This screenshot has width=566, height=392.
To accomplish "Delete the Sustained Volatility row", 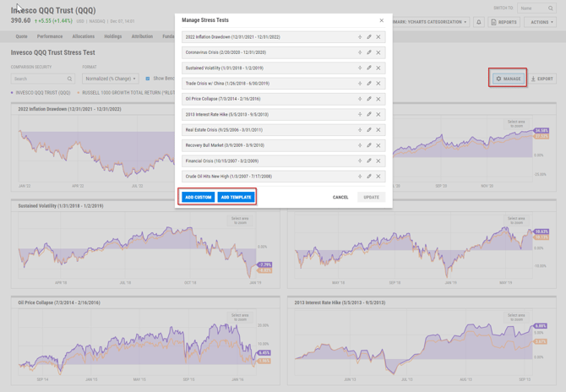I will [x=378, y=68].
